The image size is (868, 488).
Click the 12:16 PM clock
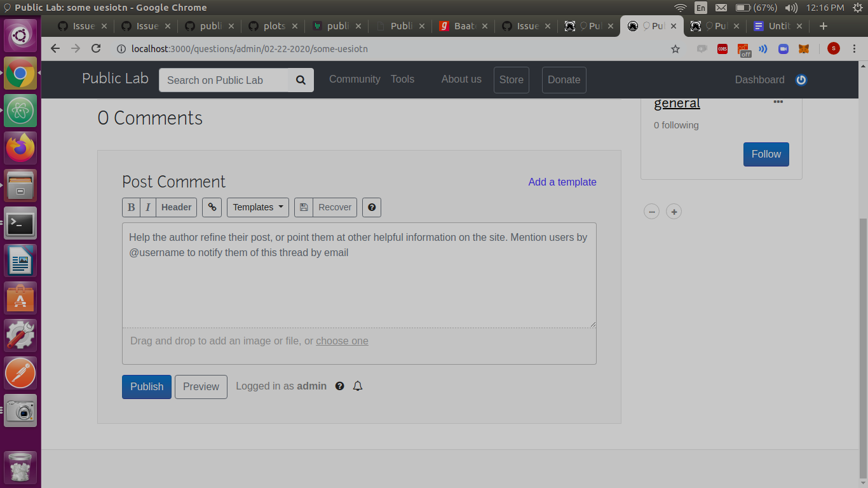click(x=825, y=8)
